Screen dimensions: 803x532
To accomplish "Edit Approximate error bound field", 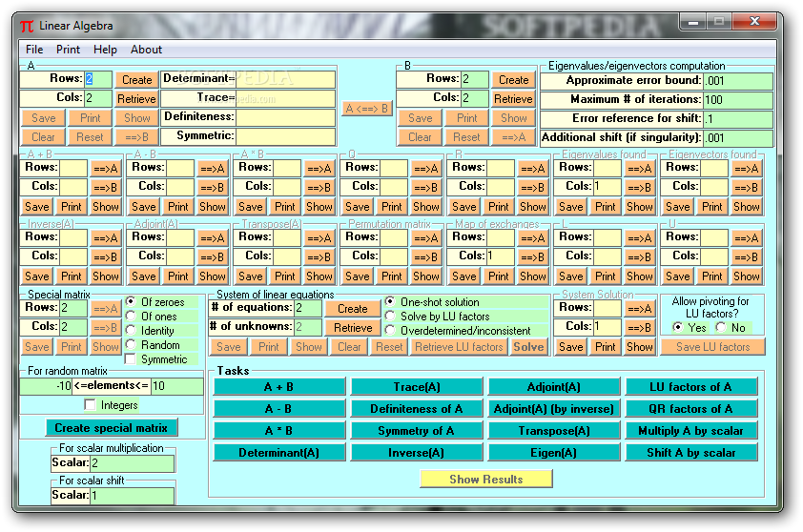I will point(737,81).
